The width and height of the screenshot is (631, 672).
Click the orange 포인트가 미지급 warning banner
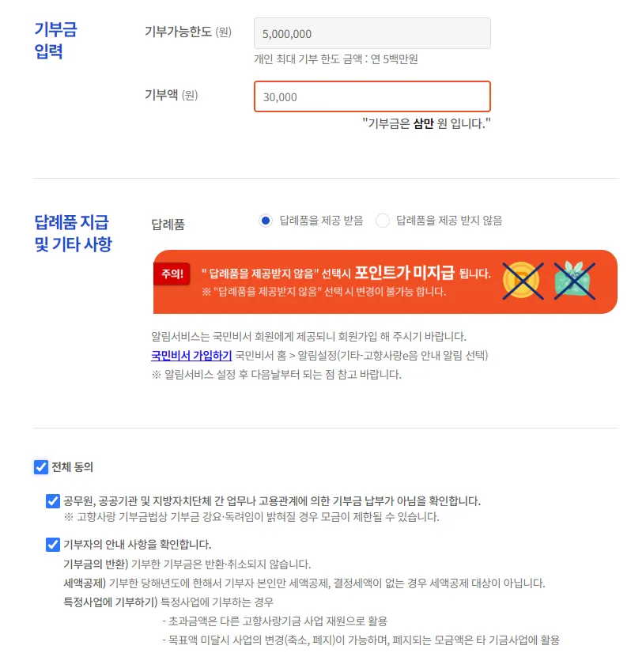point(385,281)
